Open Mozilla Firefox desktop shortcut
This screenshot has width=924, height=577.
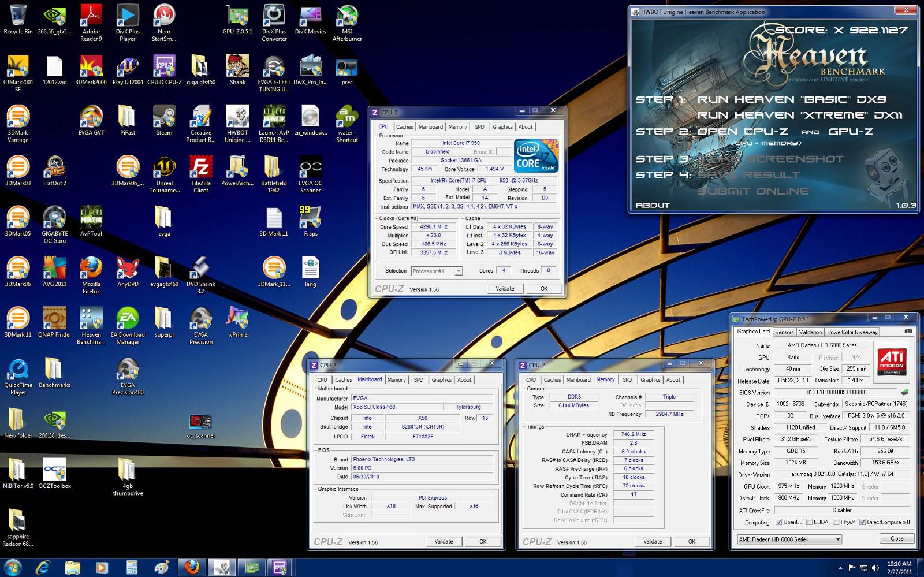[91, 276]
